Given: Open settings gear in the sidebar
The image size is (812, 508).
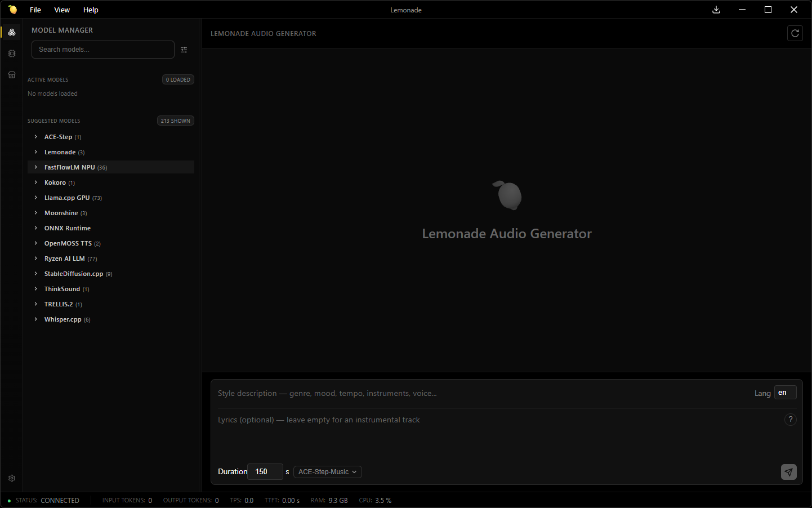Looking at the screenshot, I should click(12, 478).
